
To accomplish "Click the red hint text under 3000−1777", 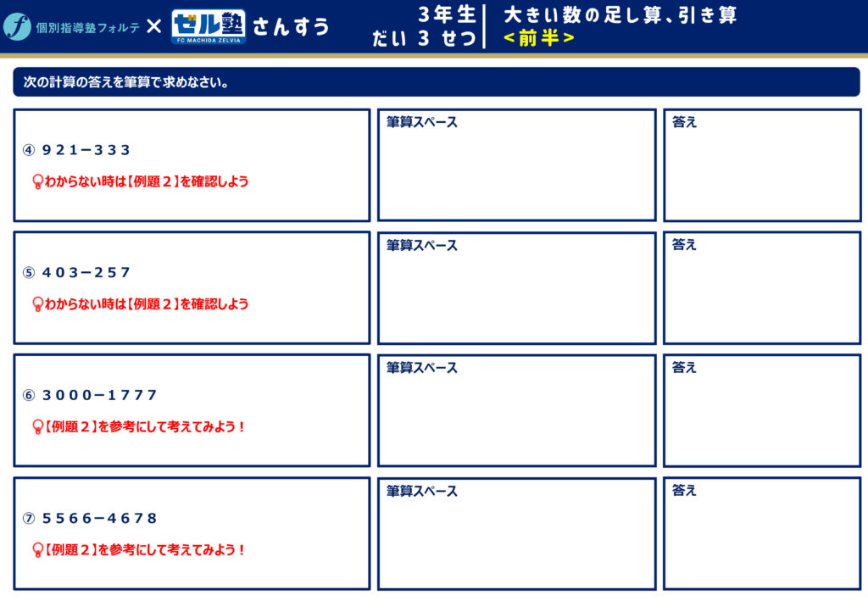I will click(x=144, y=426).
